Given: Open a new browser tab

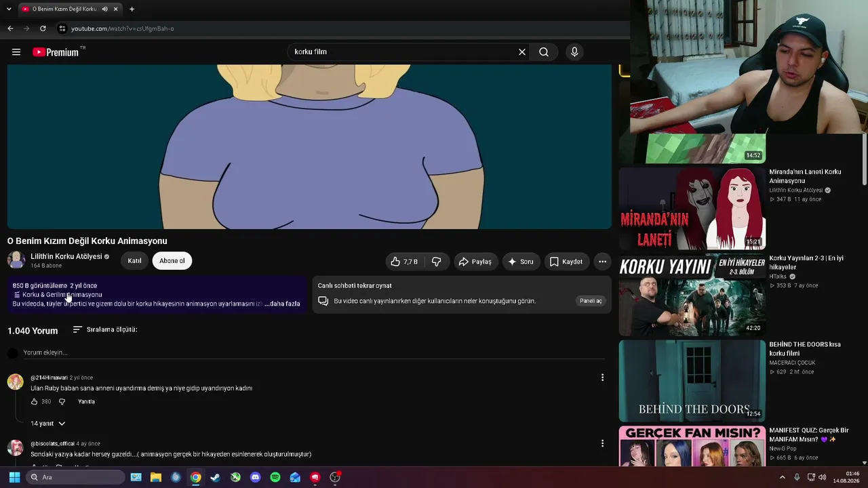Looking at the screenshot, I should [x=132, y=9].
